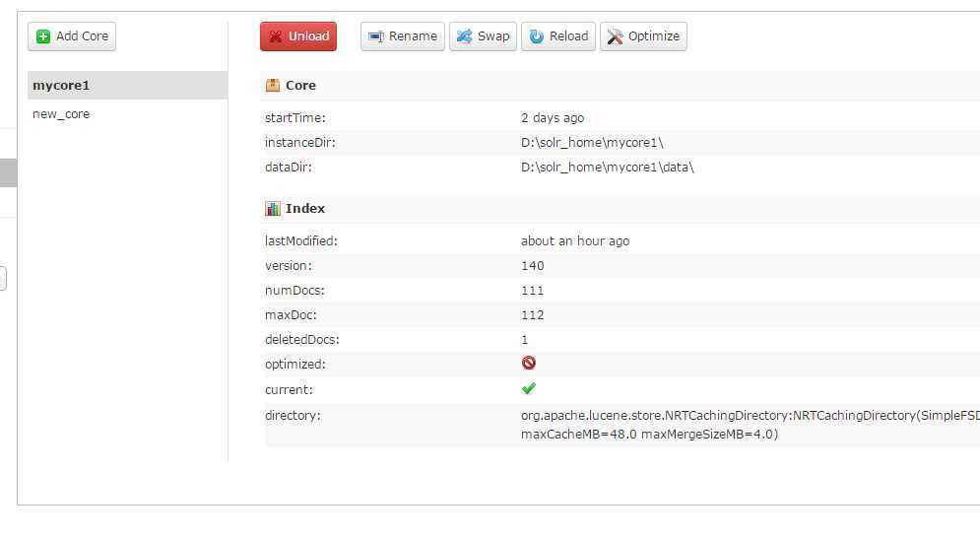
Task: Click the instanceDir path value
Action: [x=592, y=143]
